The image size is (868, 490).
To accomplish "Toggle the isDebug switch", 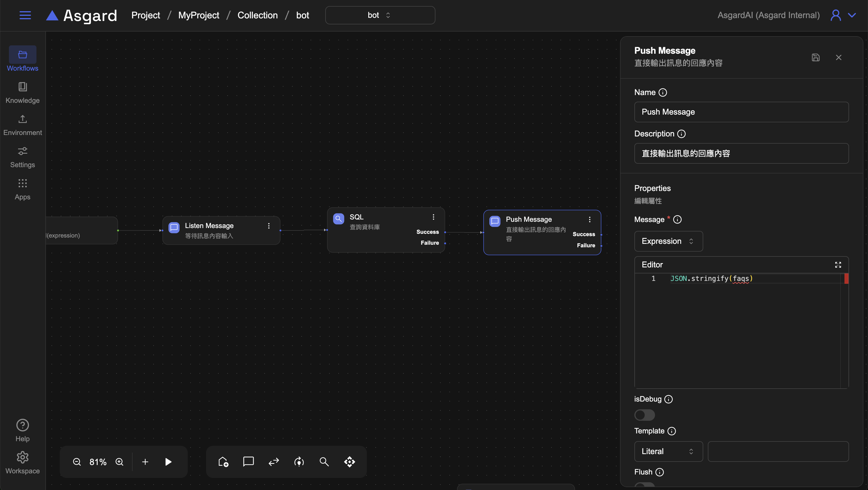I will pos(644,415).
